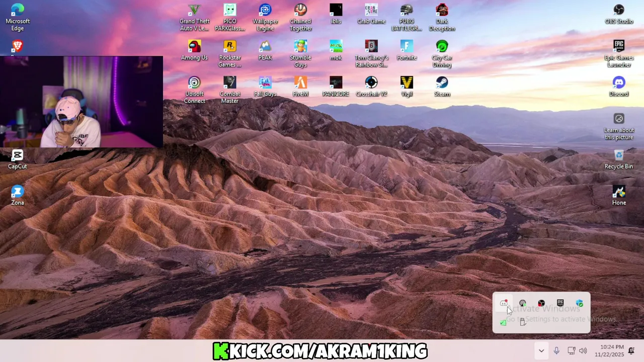Click the microphone icon in the taskbar
The height and width of the screenshot is (362, 644).
click(x=556, y=351)
